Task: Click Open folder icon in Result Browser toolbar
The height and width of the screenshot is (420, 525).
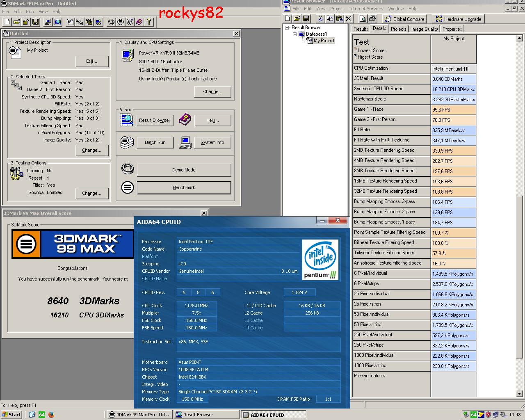Action: (297, 18)
